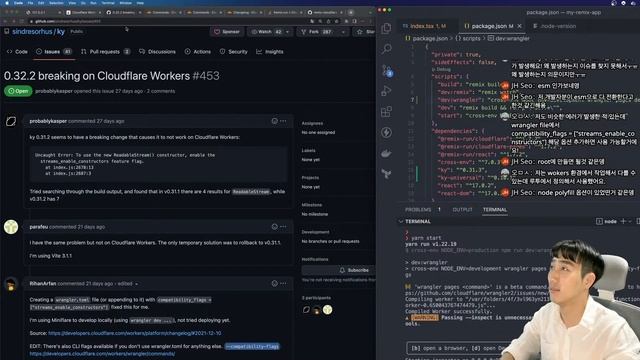Select the node terminal instance
Image resolution: width=640 pixels, height=360 pixels.
pyautogui.click(x=607, y=221)
